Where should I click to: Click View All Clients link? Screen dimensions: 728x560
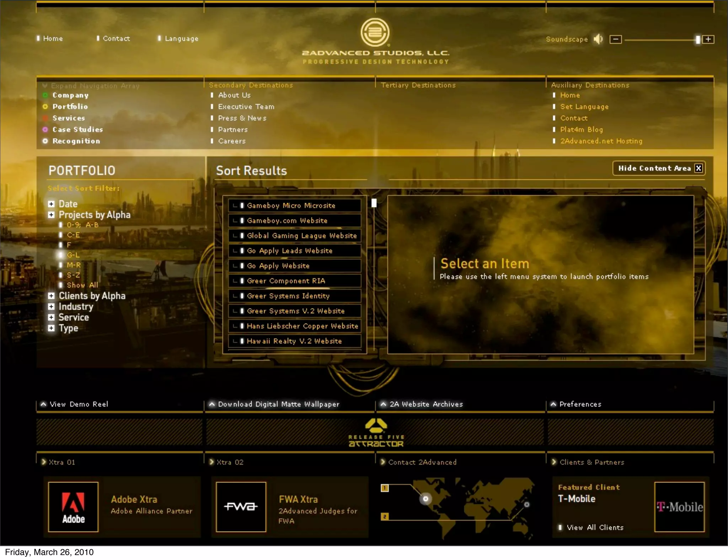(595, 527)
